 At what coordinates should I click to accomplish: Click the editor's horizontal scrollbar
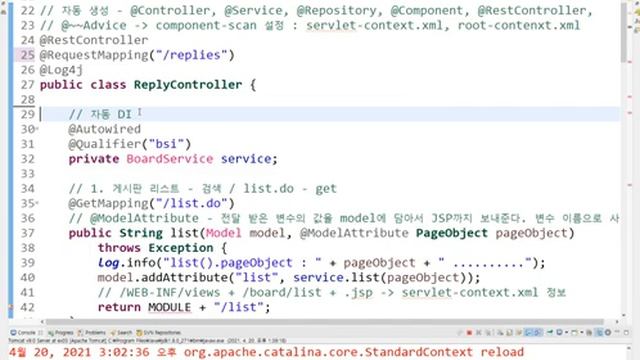324,322
